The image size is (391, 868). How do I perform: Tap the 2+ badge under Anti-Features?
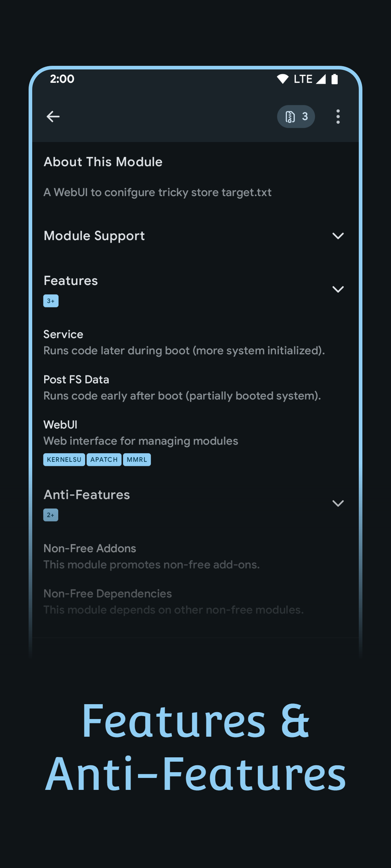(x=51, y=515)
